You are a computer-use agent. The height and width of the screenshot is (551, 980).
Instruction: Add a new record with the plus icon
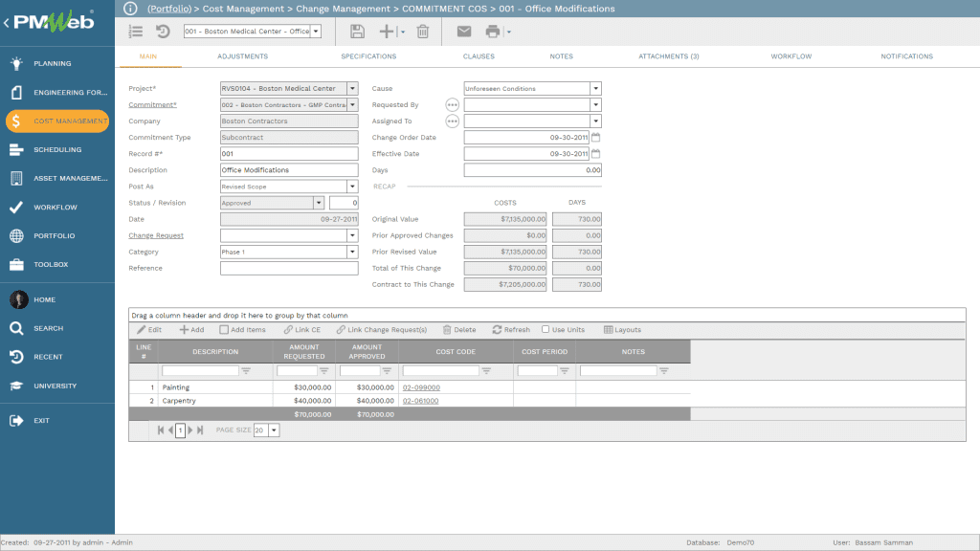point(387,31)
